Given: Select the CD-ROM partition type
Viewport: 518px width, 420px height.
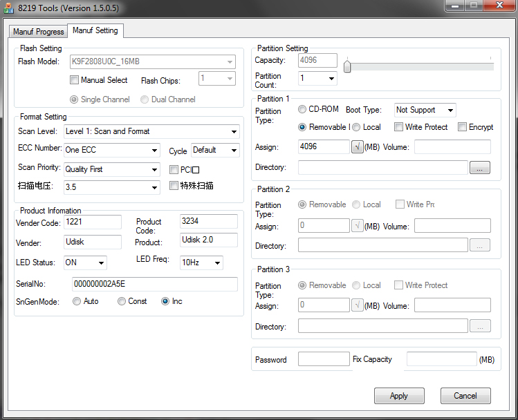Looking at the screenshot, I should (303, 110).
